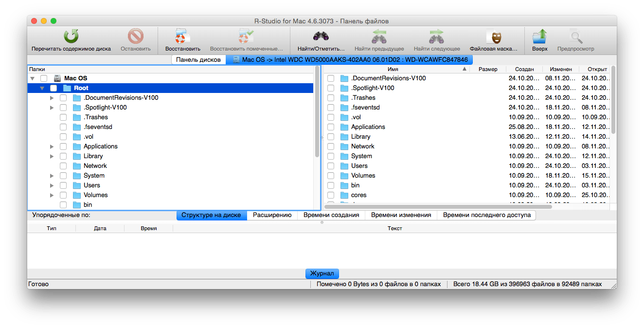Click the re-read disk contents toolbar icon
This screenshot has width=644, height=328.
pyautogui.click(x=71, y=36)
